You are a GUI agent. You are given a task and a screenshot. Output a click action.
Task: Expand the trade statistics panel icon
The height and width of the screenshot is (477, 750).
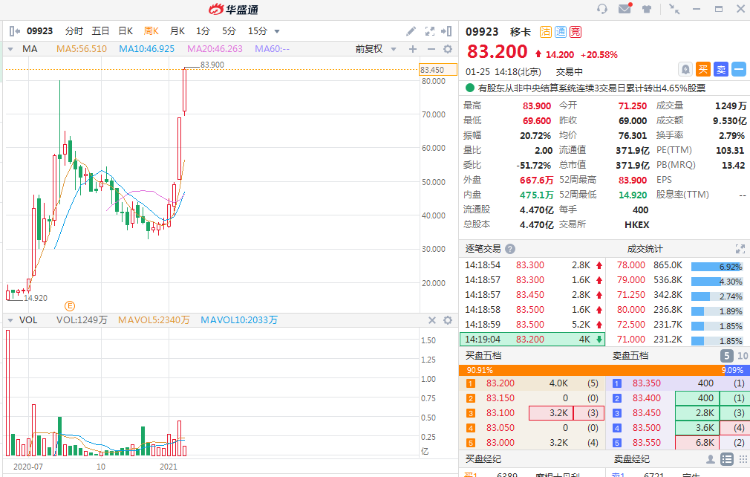pos(740,249)
